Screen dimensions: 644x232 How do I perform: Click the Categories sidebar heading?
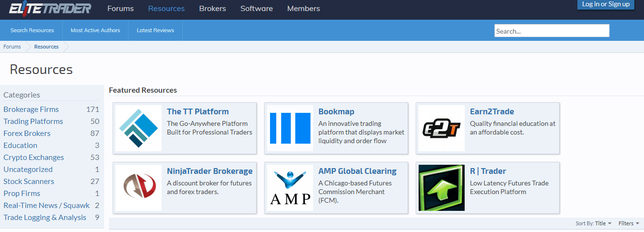[x=22, y=95]
